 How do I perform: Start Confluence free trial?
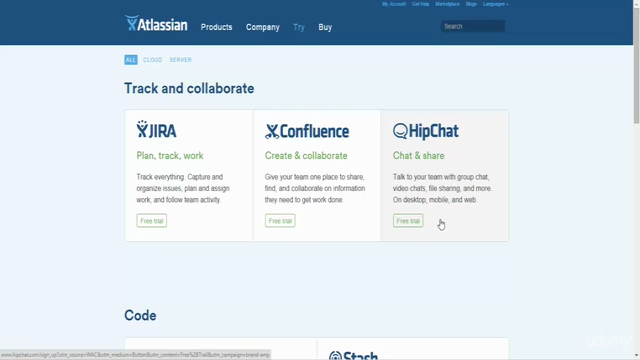[280, 221]
